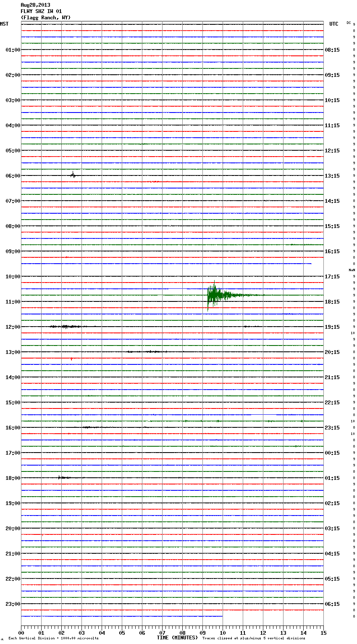Viewport: 357px width, 644px height.
Task: Click the Traces clipped at plus/minus 5 divisions note
Action: coord(254,639)
